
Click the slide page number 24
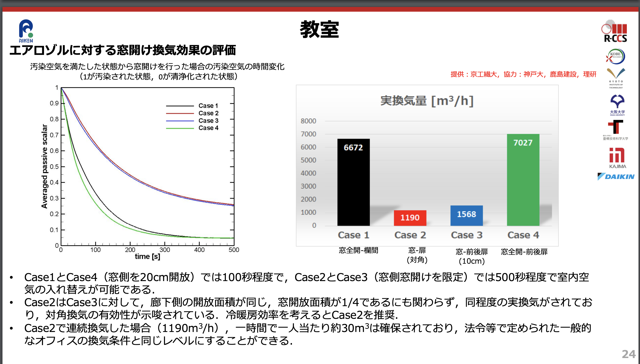point(629,354)
